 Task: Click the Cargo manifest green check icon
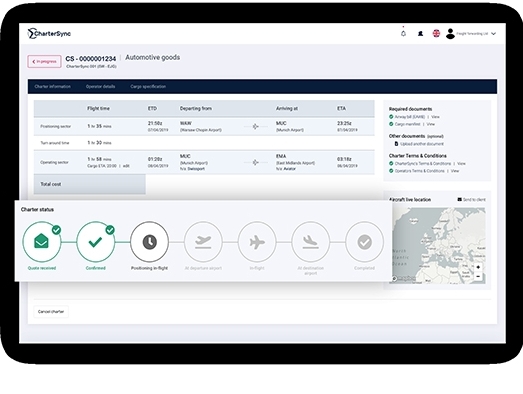tap(391, 124)
